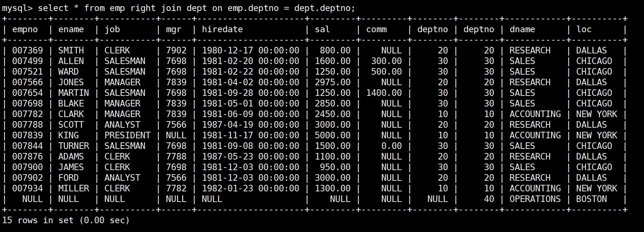
Task: Select the dname column header
Action: coord(522,29)
